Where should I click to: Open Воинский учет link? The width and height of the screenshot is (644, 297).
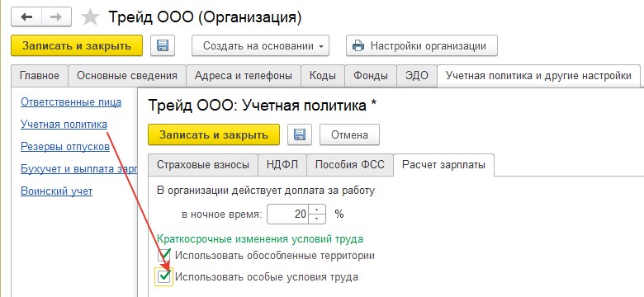57,191
